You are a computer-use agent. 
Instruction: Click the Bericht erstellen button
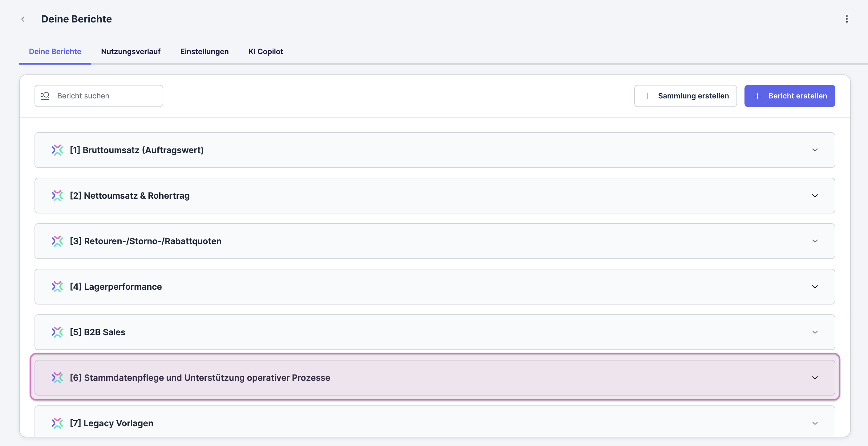789,96
